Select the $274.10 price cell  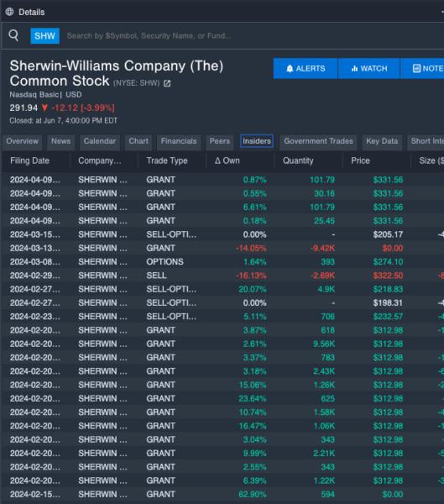coord(388,262)
